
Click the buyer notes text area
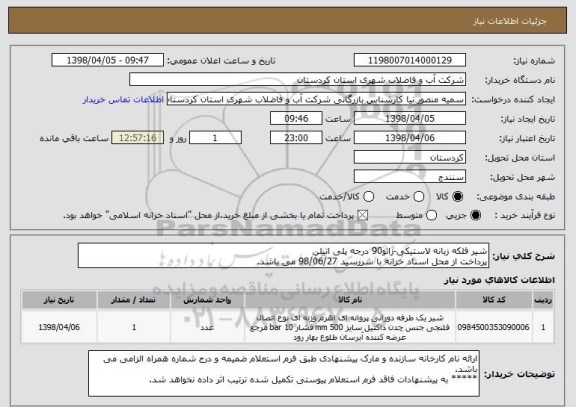284,374
